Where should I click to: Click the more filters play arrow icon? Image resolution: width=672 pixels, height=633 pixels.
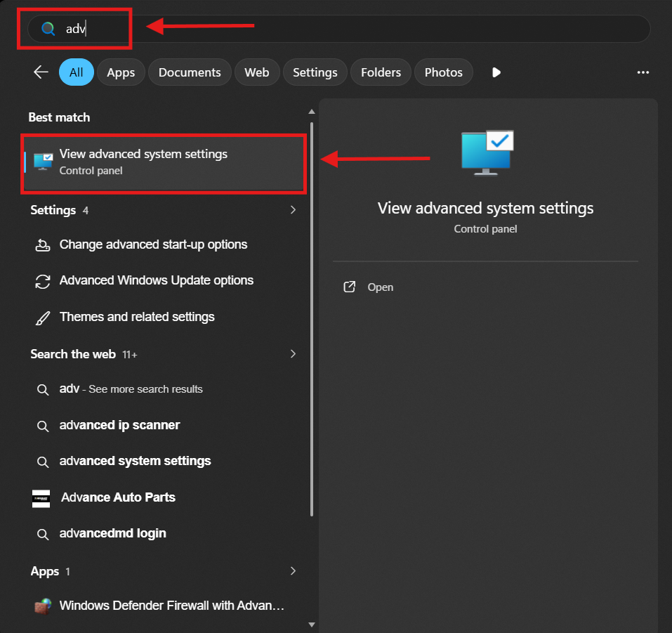click(496, 72)
